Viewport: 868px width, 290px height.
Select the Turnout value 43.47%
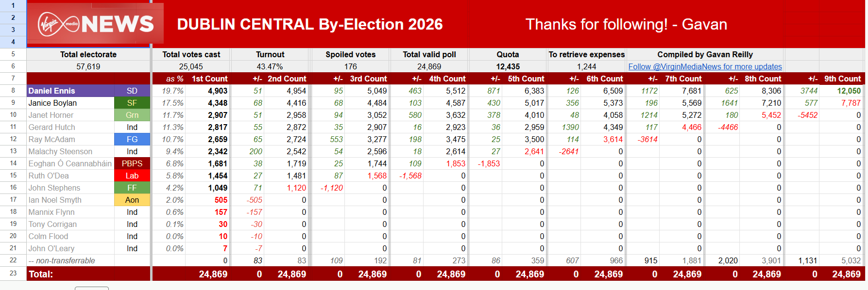tap(270, 66)
